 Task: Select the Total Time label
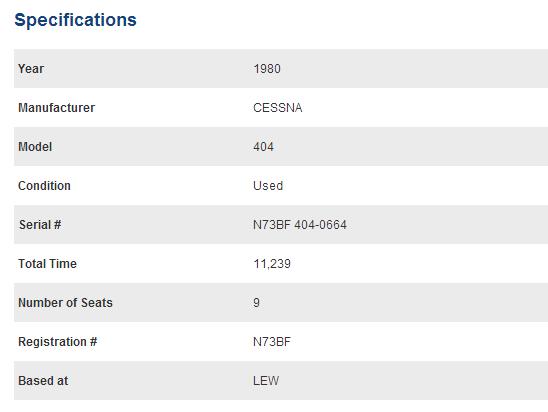(x=48, y=263)
